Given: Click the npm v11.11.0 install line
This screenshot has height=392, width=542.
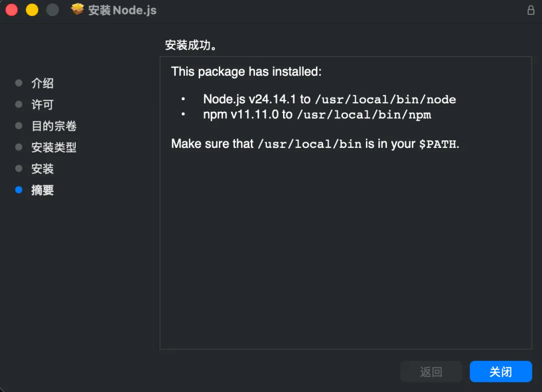Looking at the screenshot, I should (317, 115).
